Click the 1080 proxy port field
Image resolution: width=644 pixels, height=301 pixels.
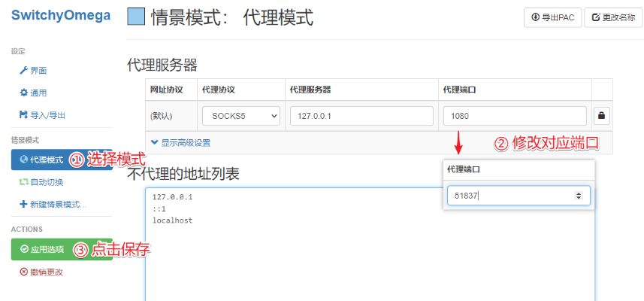pyautogui.click(x=514, y=116)
